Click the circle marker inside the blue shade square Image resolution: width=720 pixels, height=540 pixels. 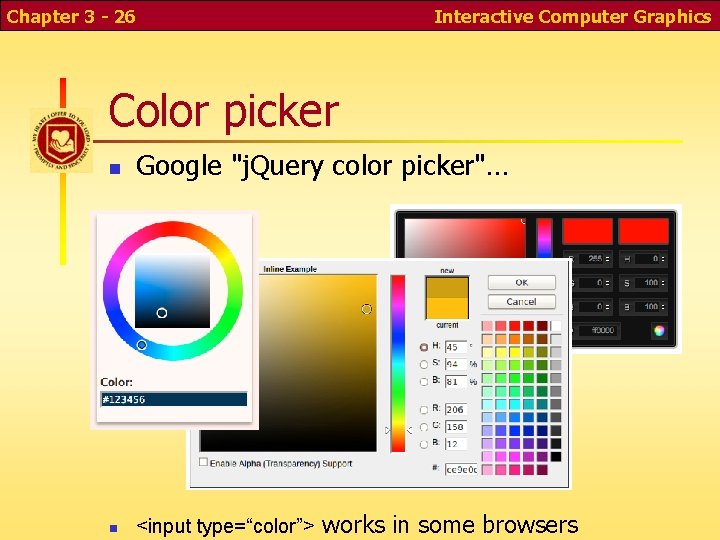(162, 313)
